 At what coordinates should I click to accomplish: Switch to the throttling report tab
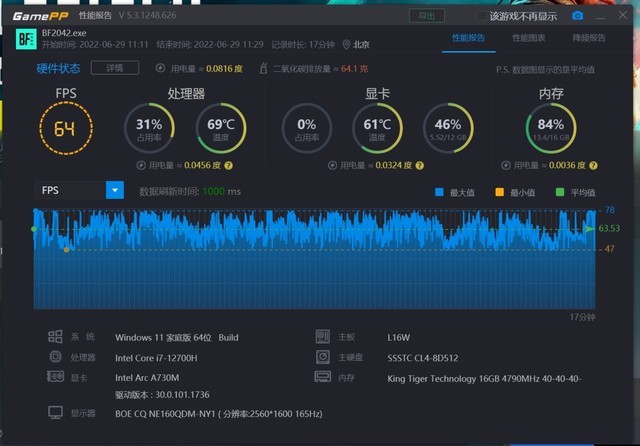pos(589,38)
